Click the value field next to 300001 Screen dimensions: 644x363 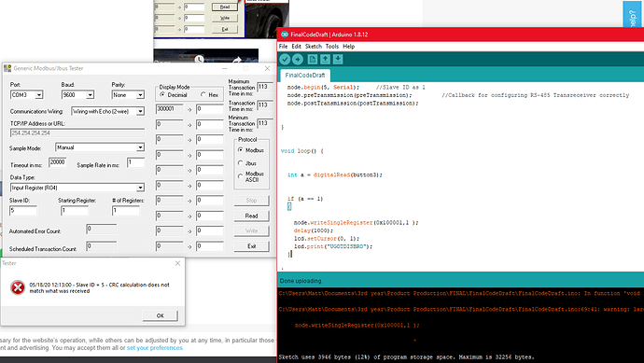click(x=209, y=109)
